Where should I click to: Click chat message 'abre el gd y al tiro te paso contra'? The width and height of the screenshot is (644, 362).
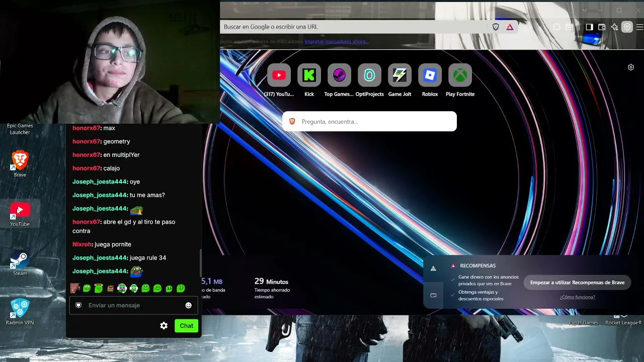tap(124, 226)
